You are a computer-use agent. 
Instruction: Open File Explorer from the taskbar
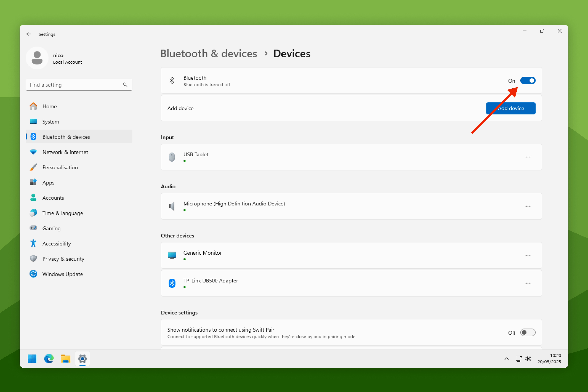[65, 359]
